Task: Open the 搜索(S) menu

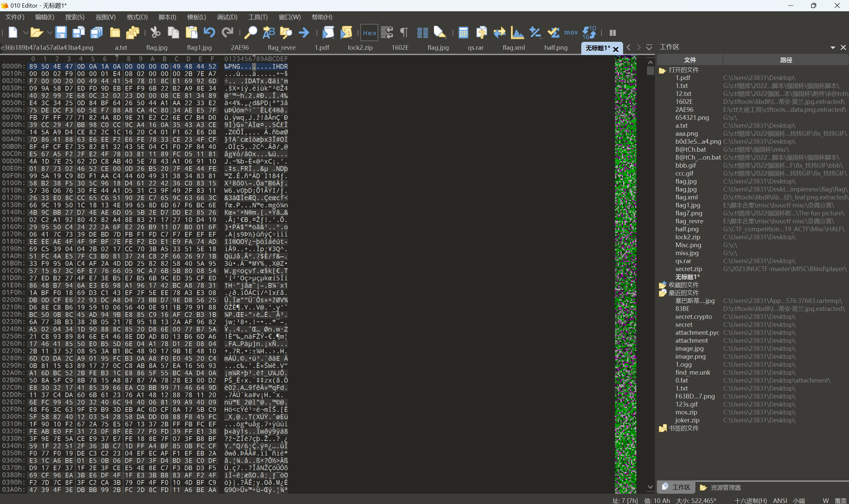Action: 75,17
